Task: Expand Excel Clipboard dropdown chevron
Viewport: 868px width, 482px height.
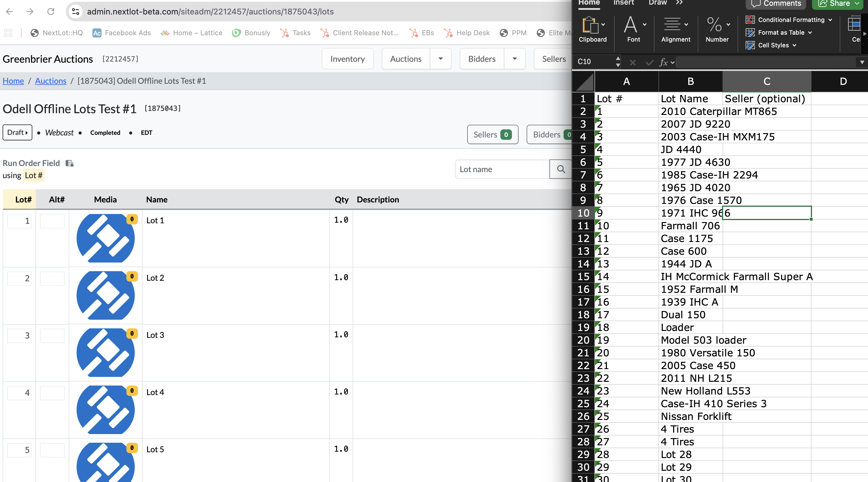Action: [603, 24]
